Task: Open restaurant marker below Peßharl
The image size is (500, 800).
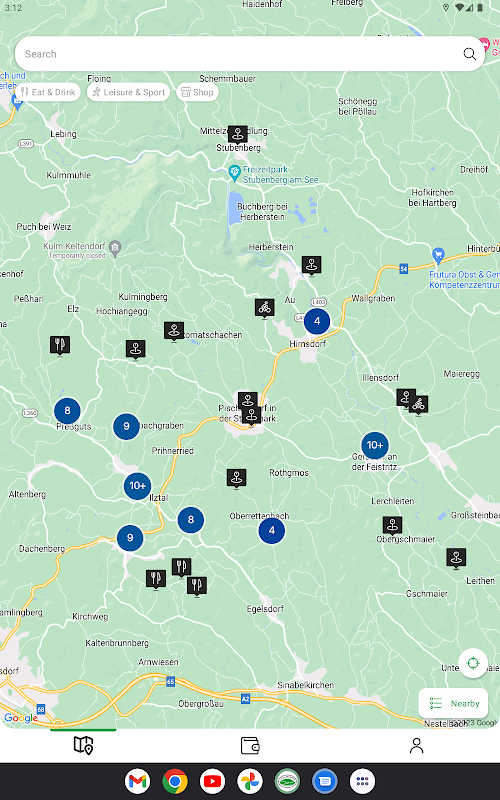Action: [x=60, y=346]
